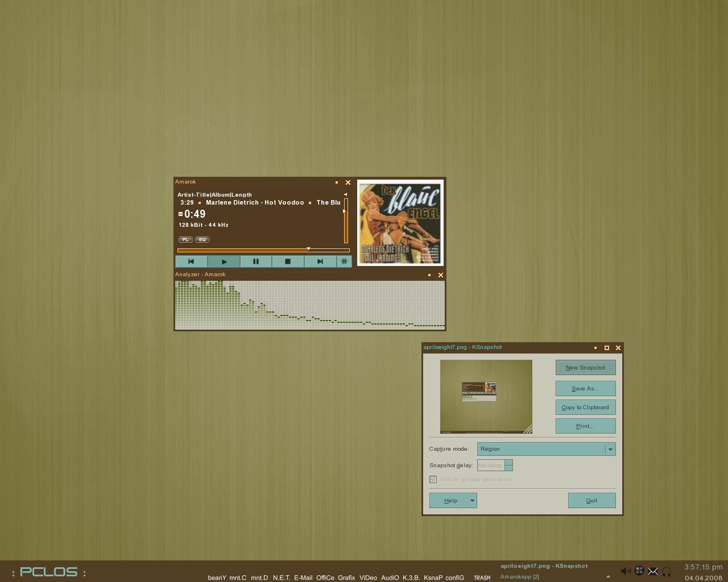Toggle the PL playlist button

[185, 239]
